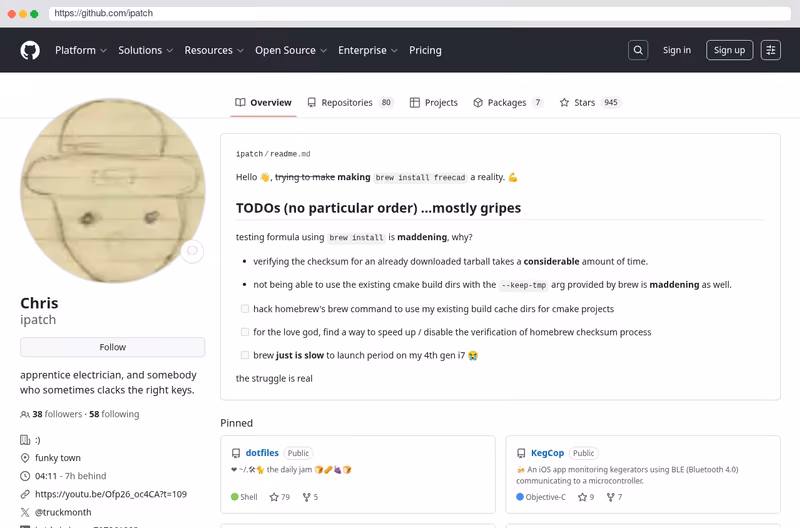Image resolution: width=800 pixels, height=528 pixels.
Task: Toggle the 'hack homebrew's brew command' checkbox
Action: (x=245, y=309)
